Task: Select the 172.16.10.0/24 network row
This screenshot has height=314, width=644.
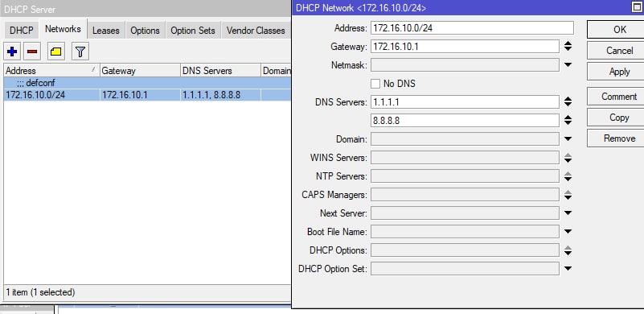Action: pos(147,96)
